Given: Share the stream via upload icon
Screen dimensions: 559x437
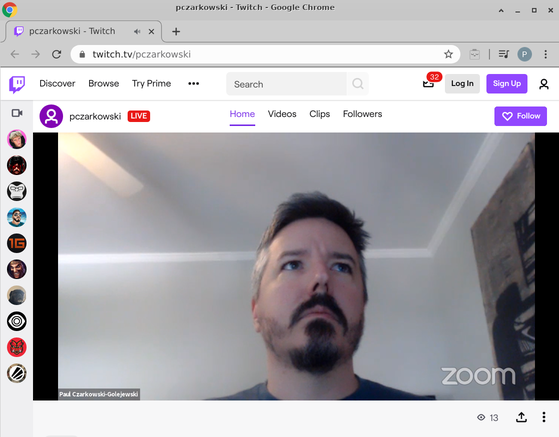Looking at the screenshot, I should click(x=521, y=417).
